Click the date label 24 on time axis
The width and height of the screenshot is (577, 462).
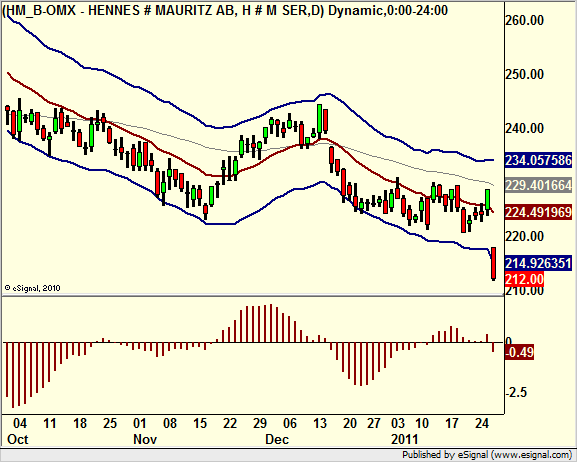pos(482,423)
